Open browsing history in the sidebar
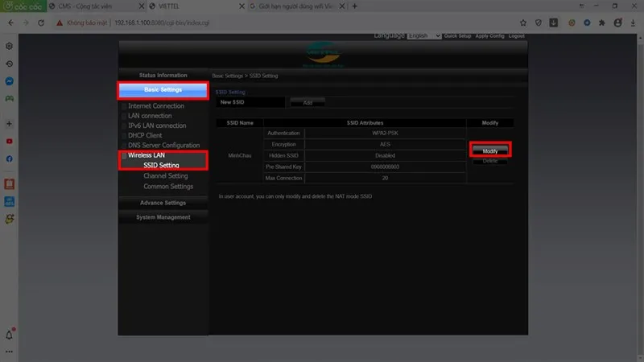The image size is (644, 362). coord(9,64)
